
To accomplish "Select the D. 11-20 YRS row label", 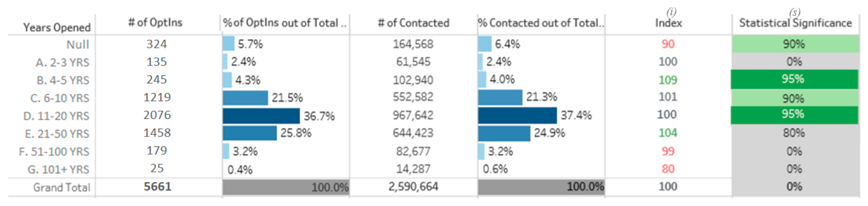I will (56, 116).
